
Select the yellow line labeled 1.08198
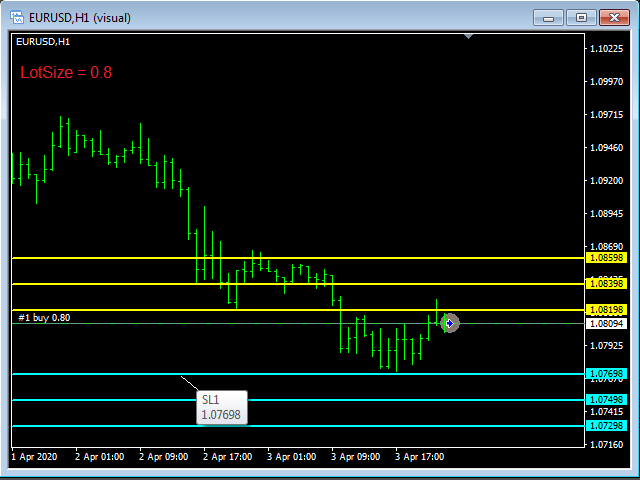298,310
